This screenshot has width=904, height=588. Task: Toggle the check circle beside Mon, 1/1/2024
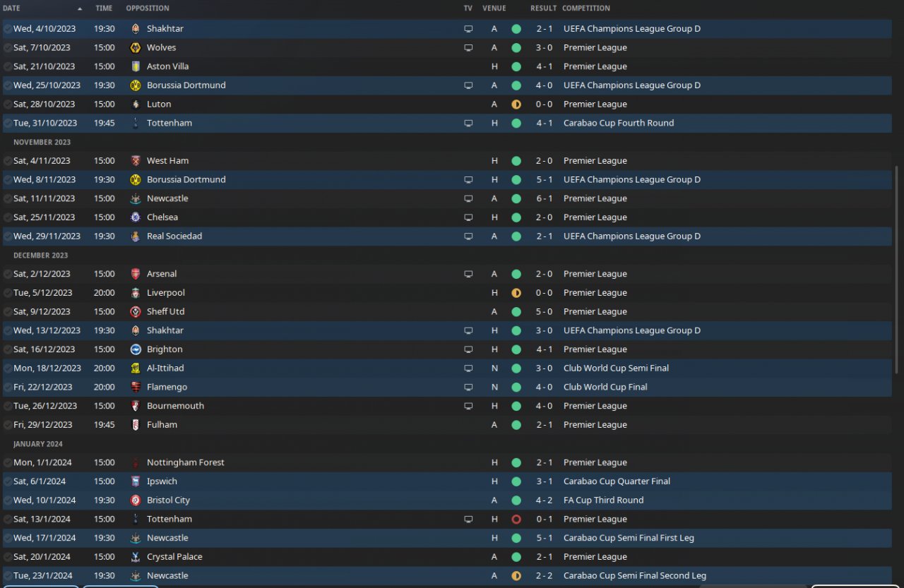click(8, 463)
